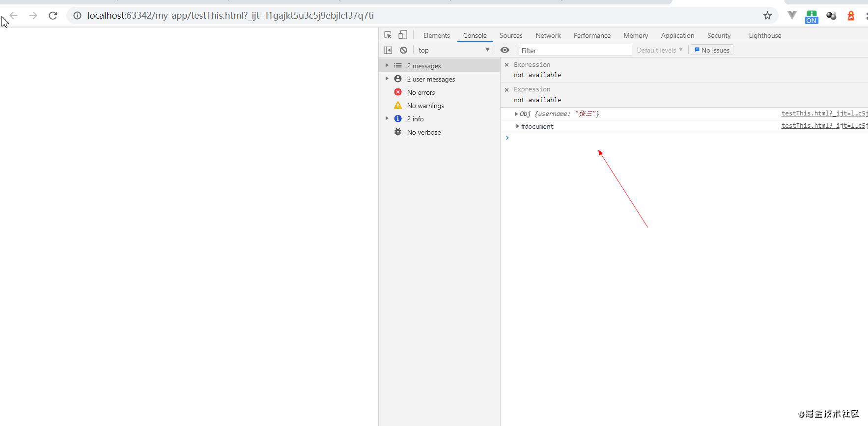
Task: Select the No errors red icon
Action: point(398,92)
